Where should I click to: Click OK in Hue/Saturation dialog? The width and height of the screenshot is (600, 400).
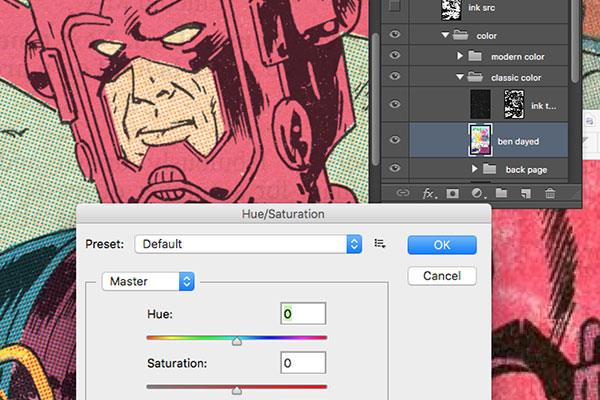442,245
